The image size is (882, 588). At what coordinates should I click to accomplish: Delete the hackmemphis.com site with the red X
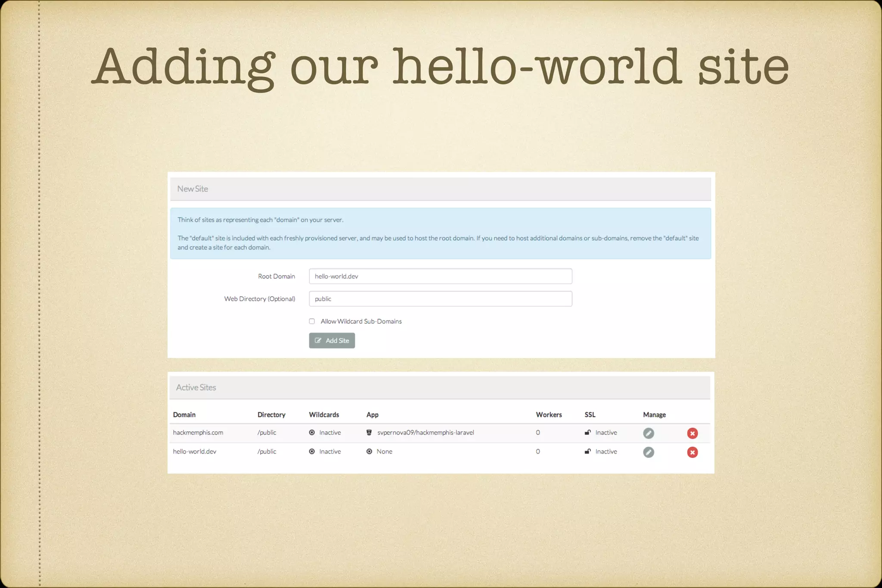click(692, 433)
